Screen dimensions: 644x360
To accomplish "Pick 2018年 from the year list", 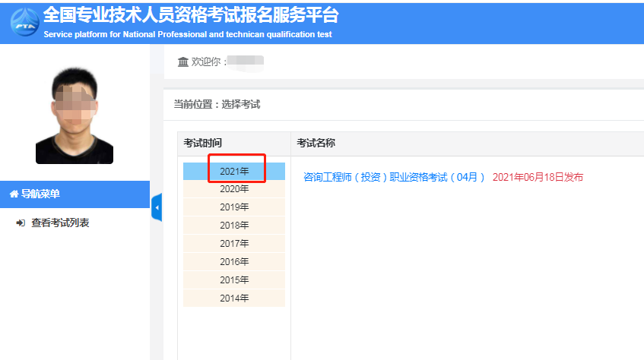I will click(234, 226).
